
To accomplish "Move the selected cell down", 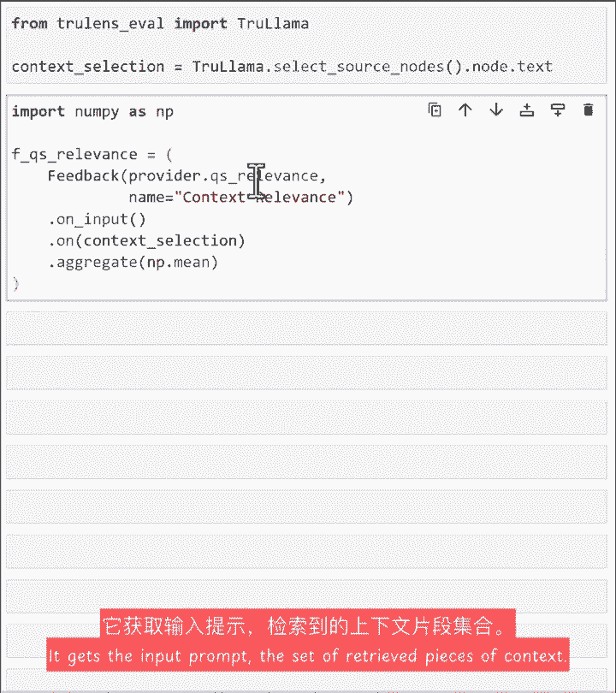I will point(496,110).
